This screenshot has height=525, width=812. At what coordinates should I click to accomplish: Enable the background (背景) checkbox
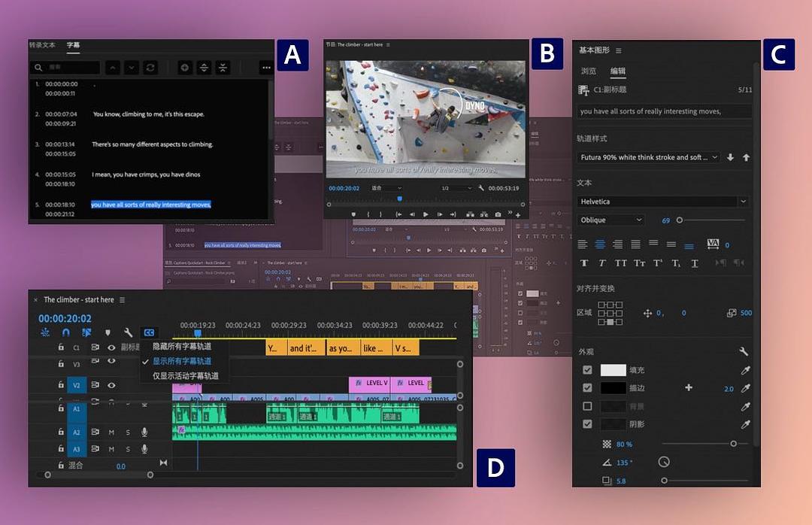click(587, 406)
